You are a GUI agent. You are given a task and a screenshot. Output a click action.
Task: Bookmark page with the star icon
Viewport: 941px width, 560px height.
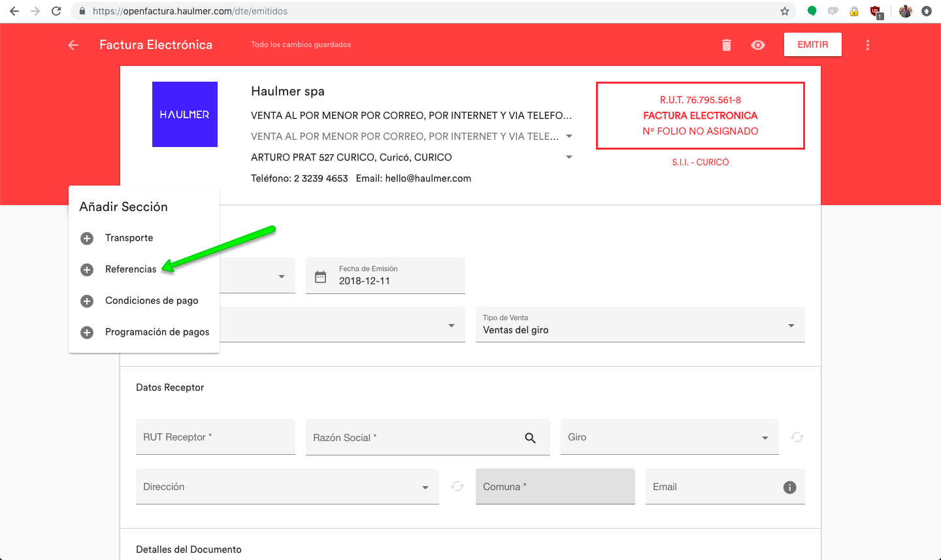[784, 11]
